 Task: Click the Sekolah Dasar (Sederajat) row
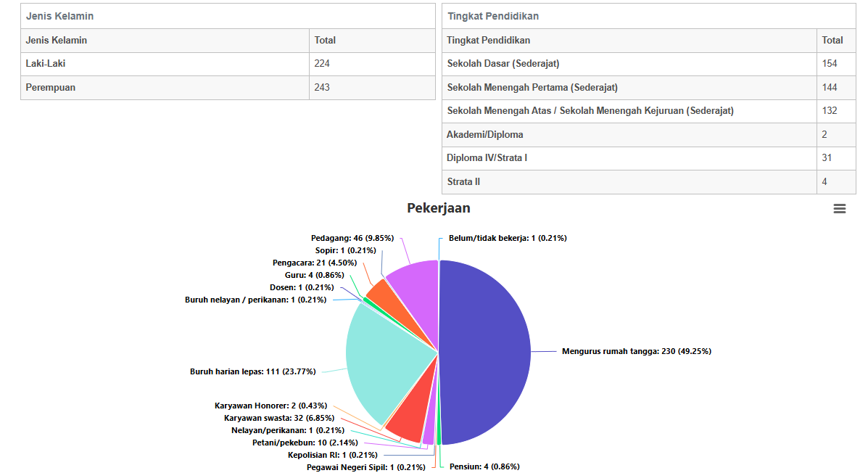click(x=649, y=64)
